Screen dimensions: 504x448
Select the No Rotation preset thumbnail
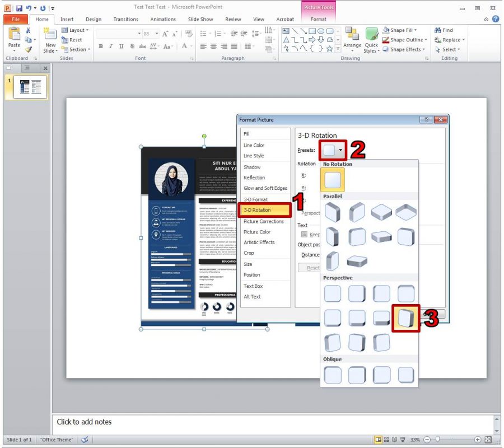coord(333,181)
